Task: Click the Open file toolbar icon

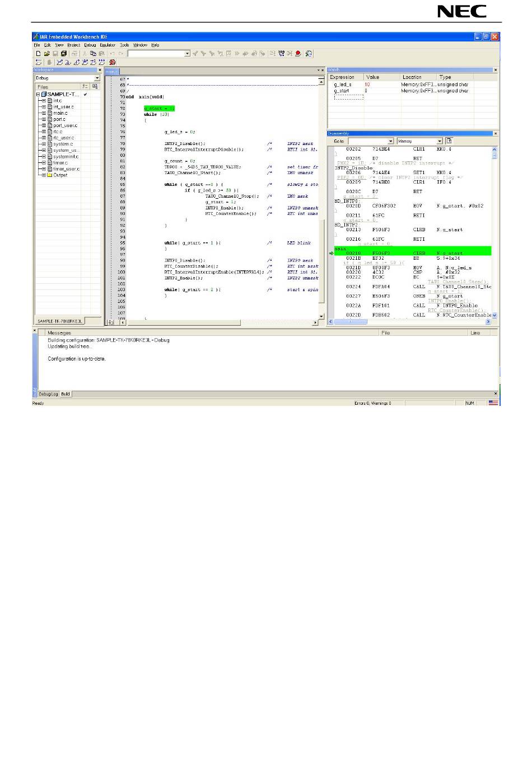Action: [47, 54]
